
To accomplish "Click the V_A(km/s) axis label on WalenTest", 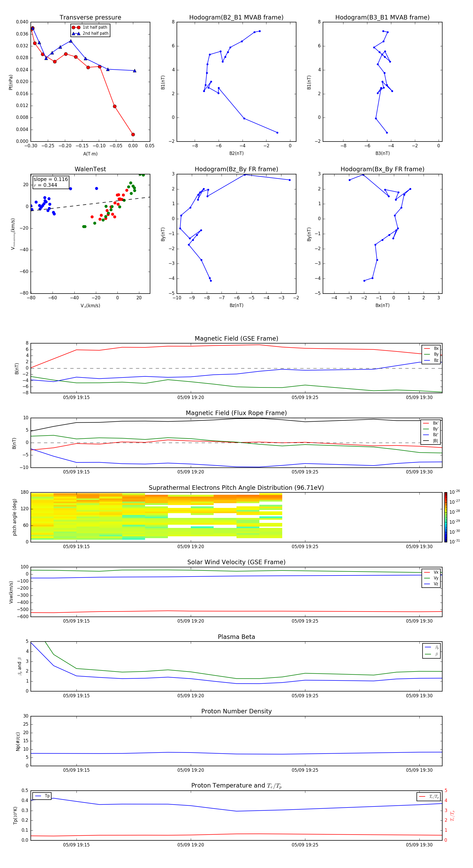I will coord(90,306).
